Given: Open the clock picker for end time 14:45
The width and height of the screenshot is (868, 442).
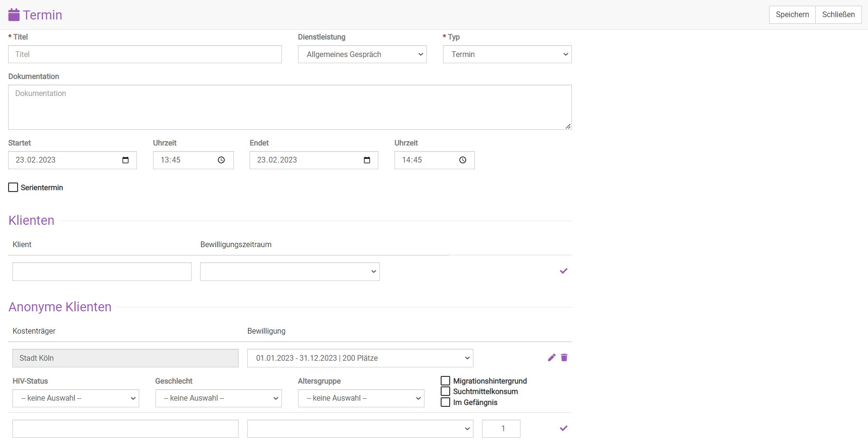Looking at the screenshot, I should (x=463, y=160).
